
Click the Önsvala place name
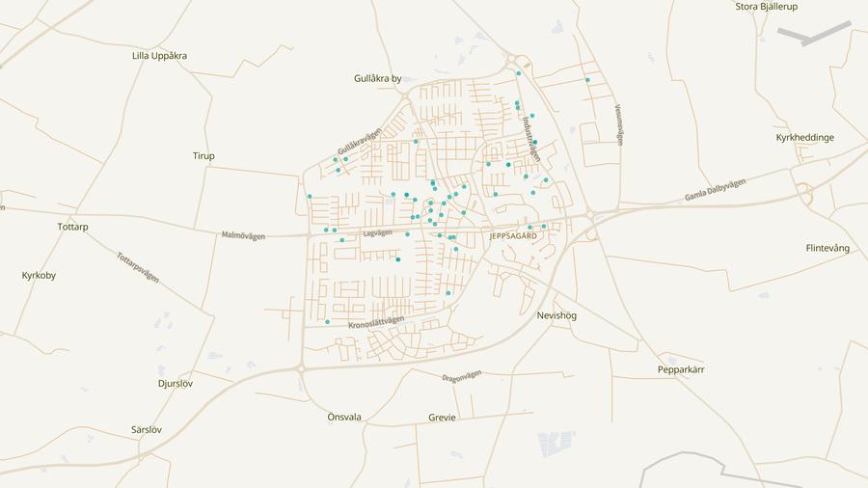(x=344, y=418)
